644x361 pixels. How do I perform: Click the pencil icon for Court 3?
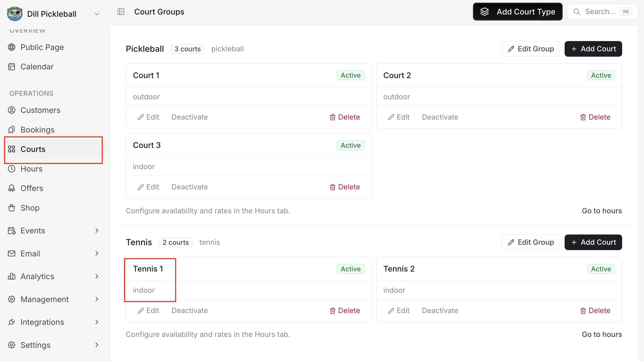click(140, 187)
